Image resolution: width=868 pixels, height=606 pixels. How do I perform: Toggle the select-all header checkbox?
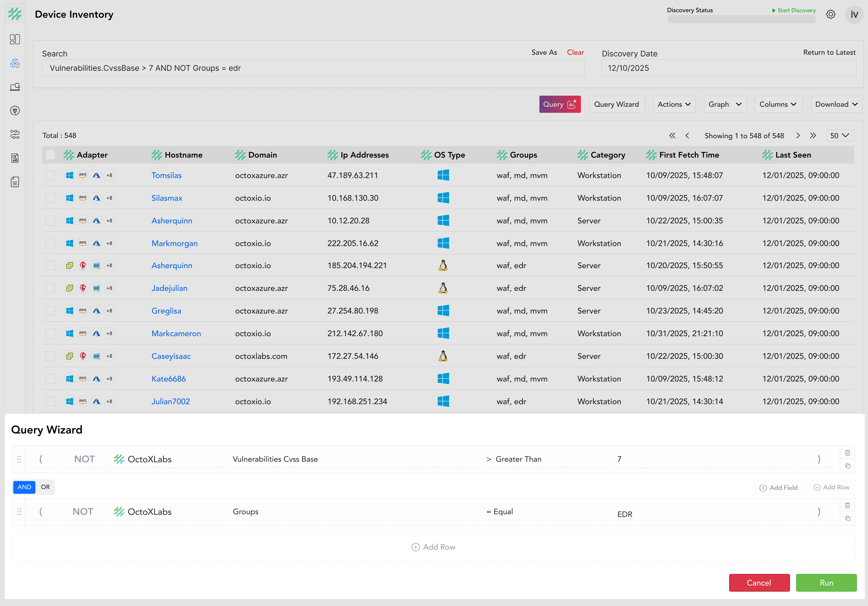coord(50,155)
